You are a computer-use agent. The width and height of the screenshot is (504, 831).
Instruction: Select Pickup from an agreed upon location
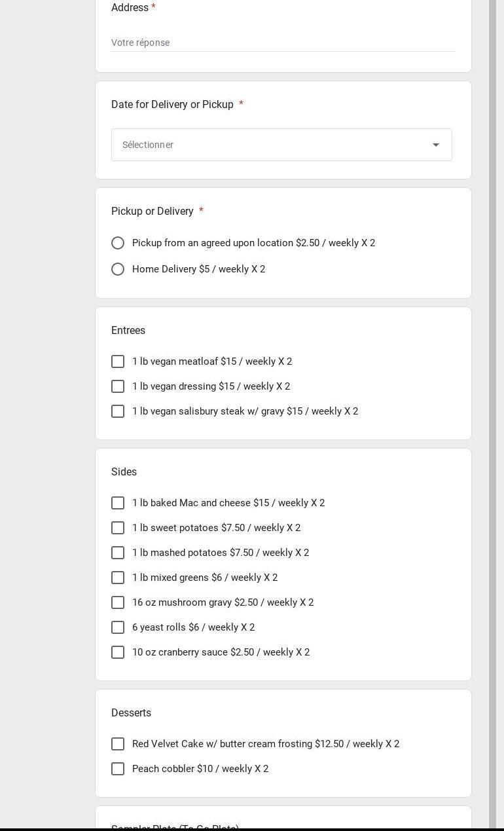pos(118,243)
